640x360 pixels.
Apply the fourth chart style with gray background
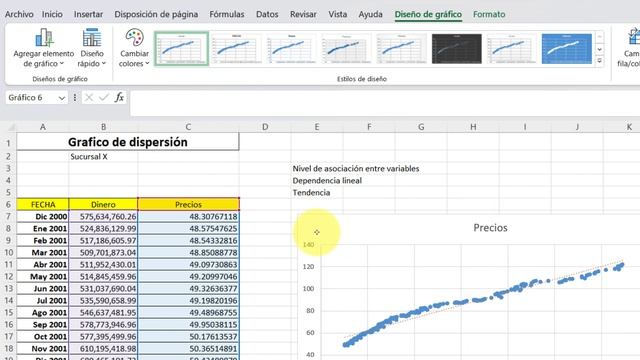346,49
